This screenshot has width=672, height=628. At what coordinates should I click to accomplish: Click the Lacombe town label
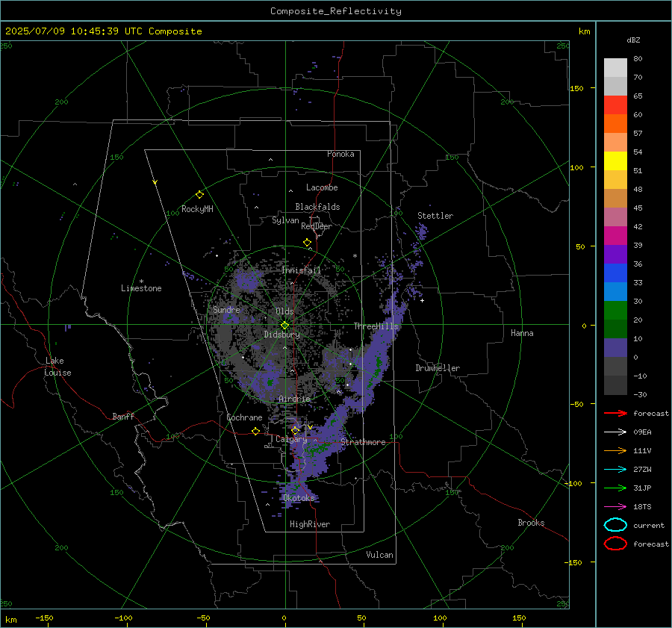322,187
